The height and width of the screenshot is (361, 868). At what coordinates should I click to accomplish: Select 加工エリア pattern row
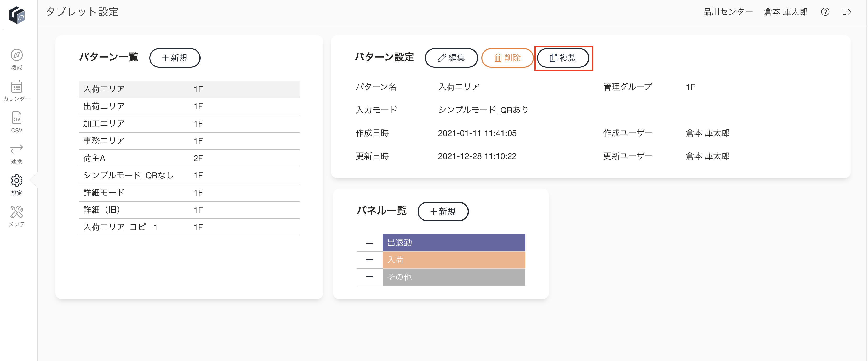(189, 124)
